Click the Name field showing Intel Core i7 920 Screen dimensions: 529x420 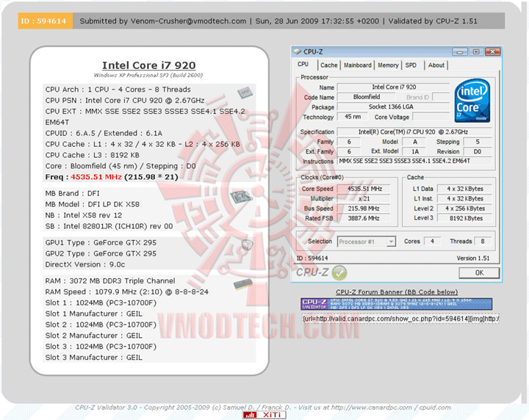(x=393, y=87)
